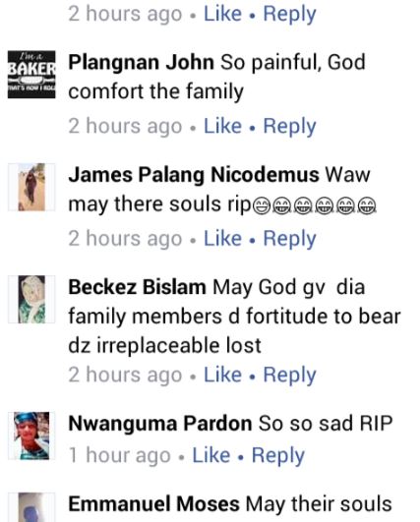Like the topmost partially visible comment

222,14
